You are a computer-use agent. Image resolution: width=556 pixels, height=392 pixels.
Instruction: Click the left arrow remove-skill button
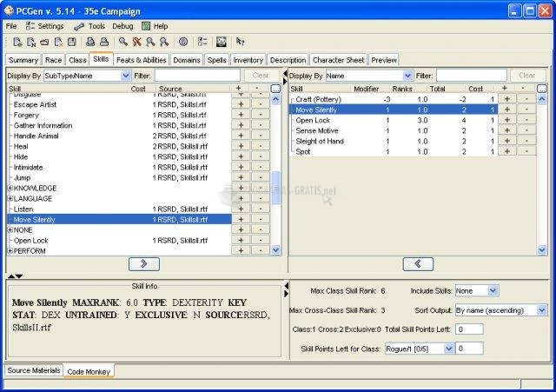[418, 264]
